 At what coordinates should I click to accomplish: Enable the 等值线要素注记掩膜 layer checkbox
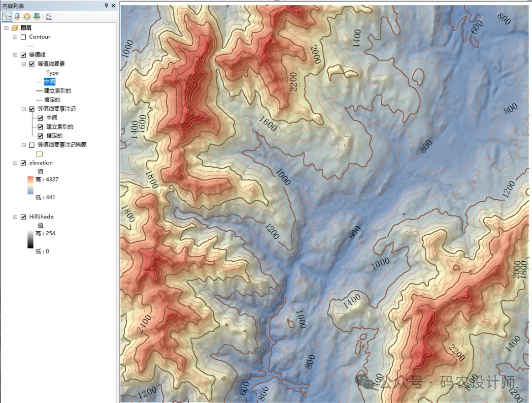click(x=32, y=145)
